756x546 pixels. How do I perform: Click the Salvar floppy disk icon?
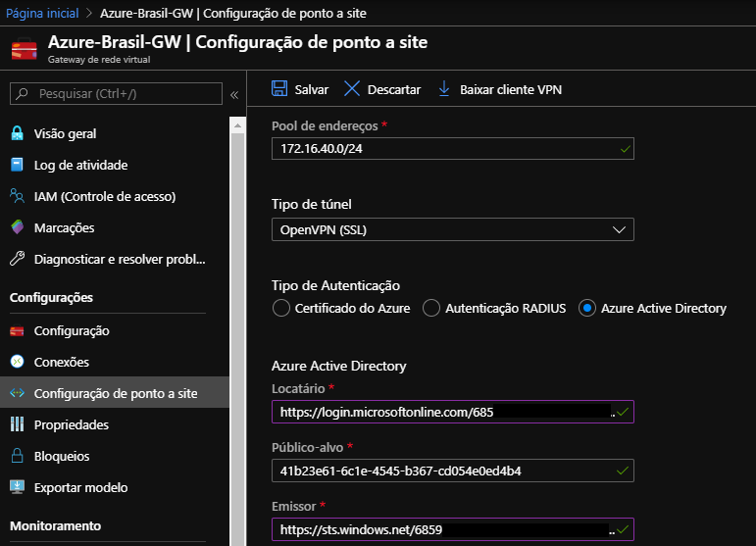click(x=279, y=89)
